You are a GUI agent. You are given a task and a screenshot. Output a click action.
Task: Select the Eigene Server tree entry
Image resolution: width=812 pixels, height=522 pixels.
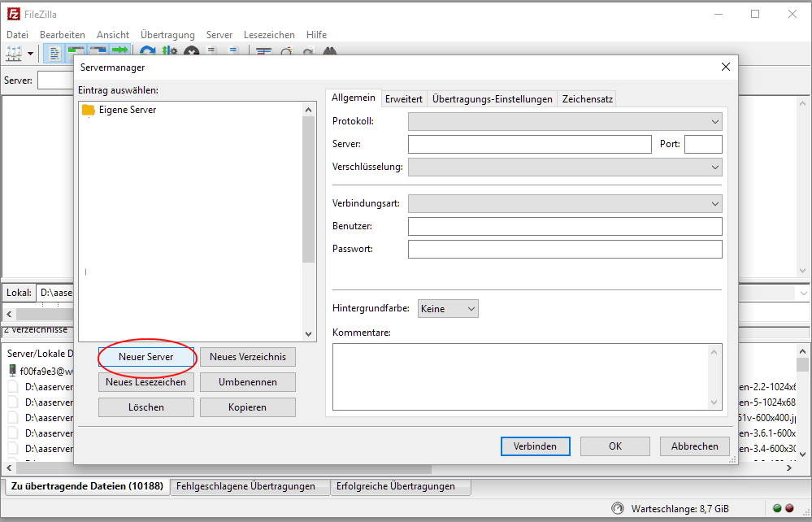[128, 110]
